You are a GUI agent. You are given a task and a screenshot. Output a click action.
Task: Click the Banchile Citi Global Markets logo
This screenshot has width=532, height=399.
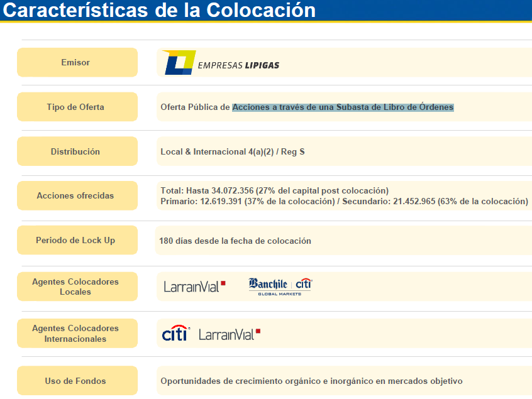tap(280, 287)
